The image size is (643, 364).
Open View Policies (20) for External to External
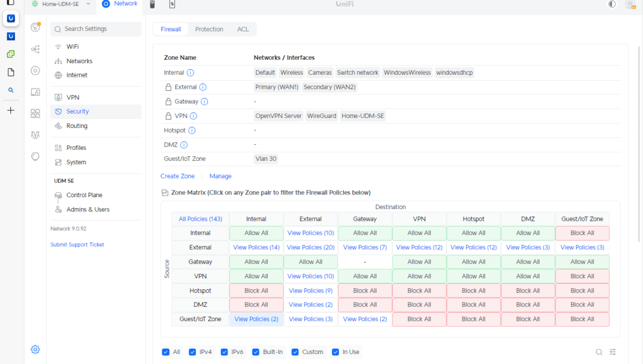pos(311,247)
